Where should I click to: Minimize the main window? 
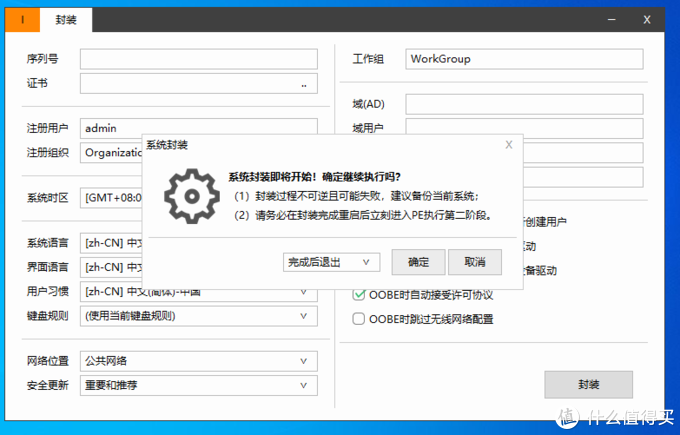[611, 19]
